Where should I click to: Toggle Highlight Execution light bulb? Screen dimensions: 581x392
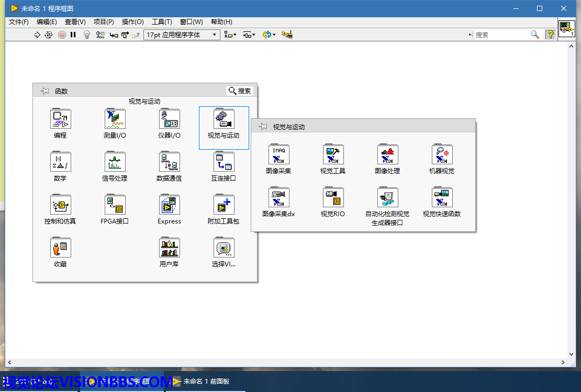87,35
